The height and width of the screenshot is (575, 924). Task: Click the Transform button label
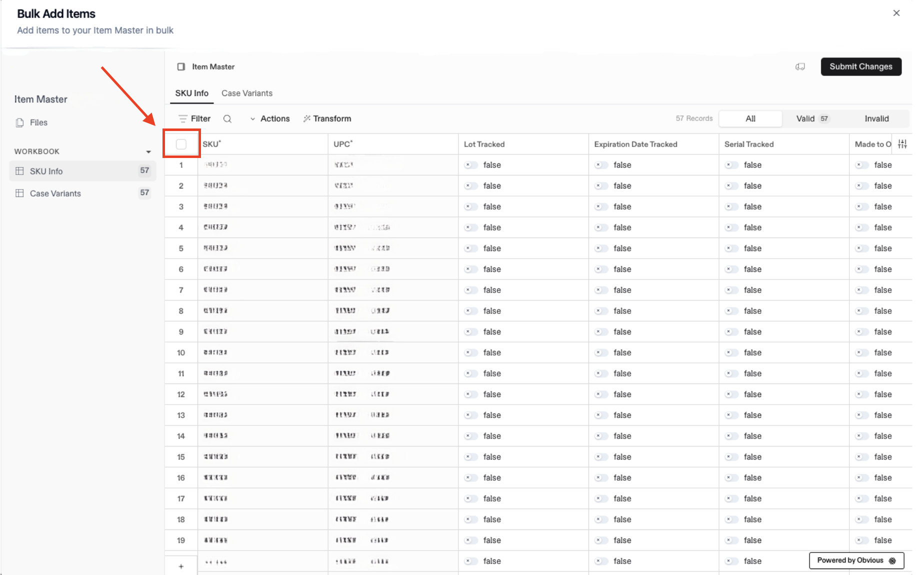(332, 118)
